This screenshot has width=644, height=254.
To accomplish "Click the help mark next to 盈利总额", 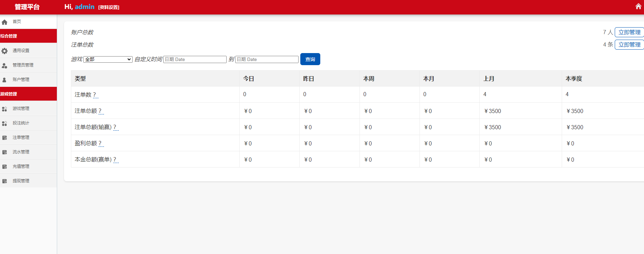I will point(100,143).
